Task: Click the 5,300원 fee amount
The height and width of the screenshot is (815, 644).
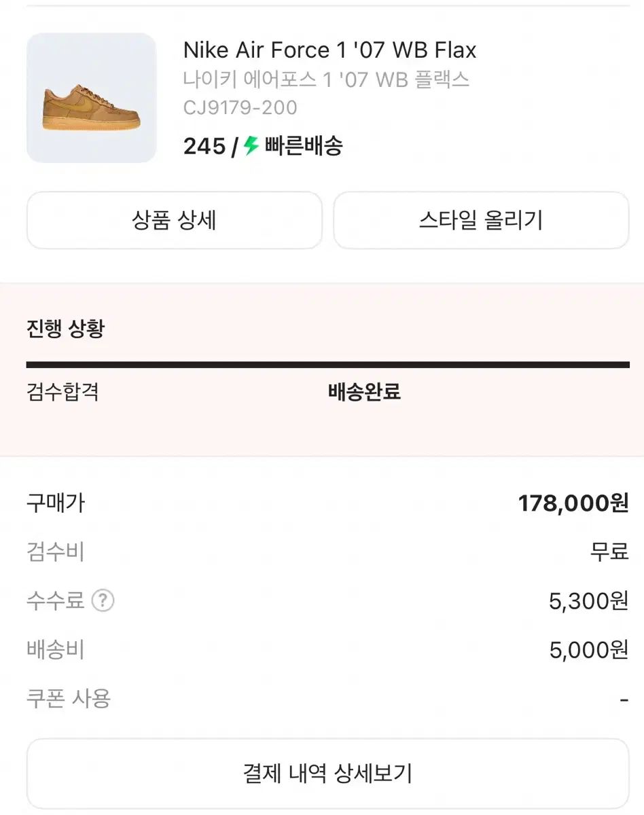Action: coord(588,600)
